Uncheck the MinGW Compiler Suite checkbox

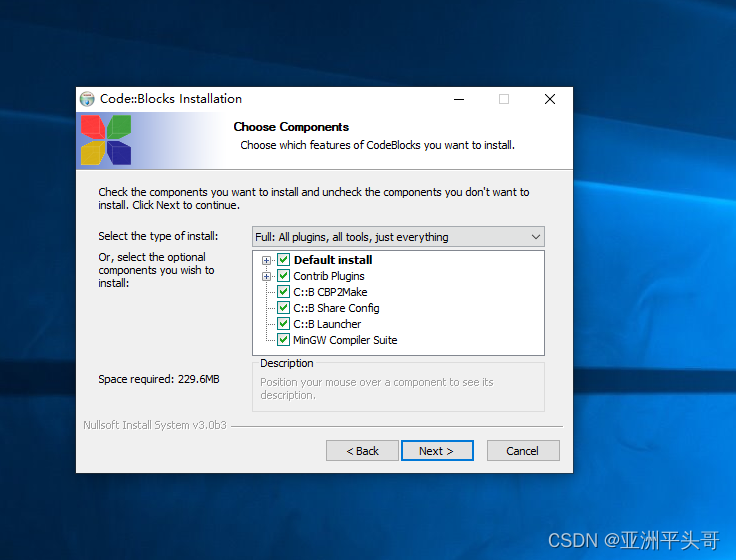point(283,339)
